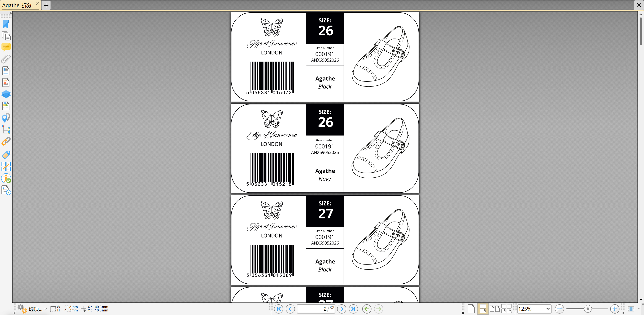
Task: Click the size "27" text on third label
Action: point(326,214)
